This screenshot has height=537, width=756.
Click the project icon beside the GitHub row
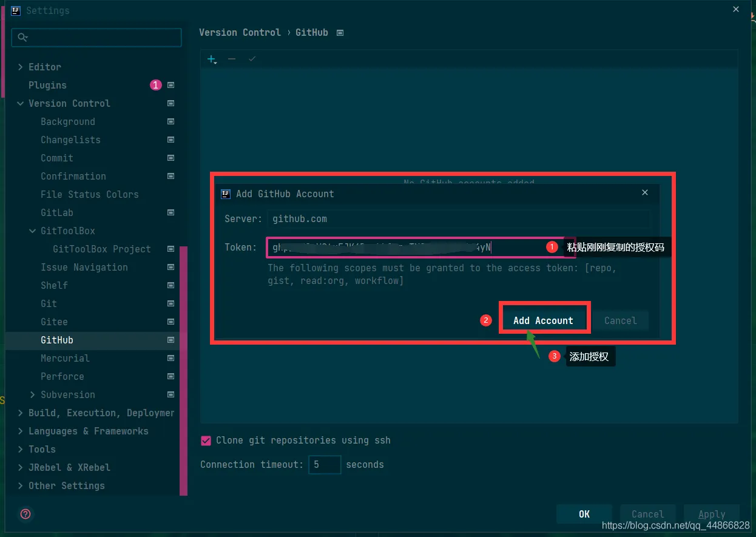click(170, 340)
